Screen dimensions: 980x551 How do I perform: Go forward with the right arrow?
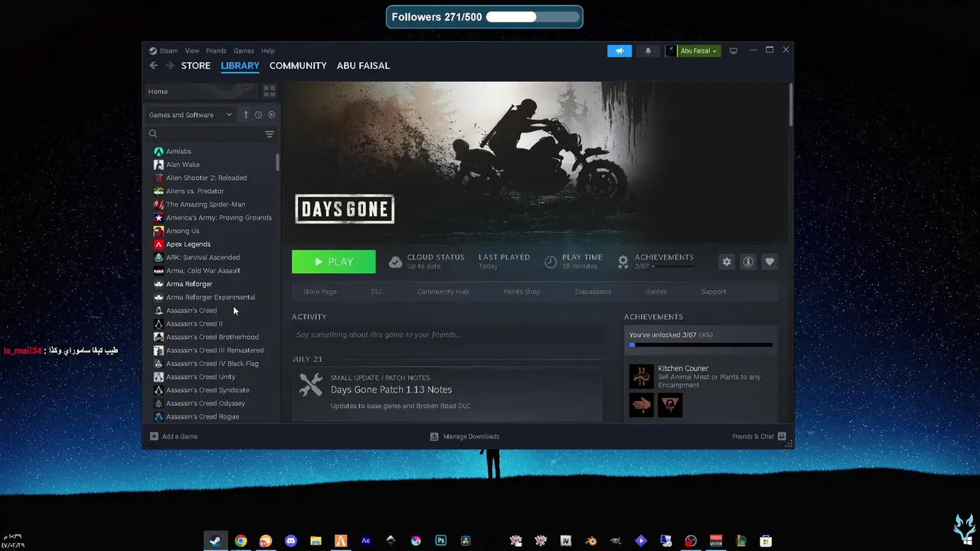pyautogui.click(x=169, y=66)
